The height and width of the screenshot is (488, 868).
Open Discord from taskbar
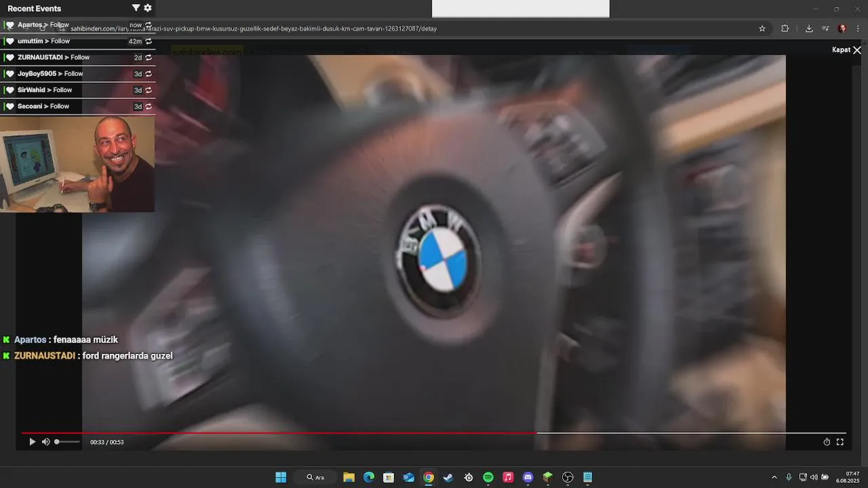pyautogui.click(x=528, y=477)
